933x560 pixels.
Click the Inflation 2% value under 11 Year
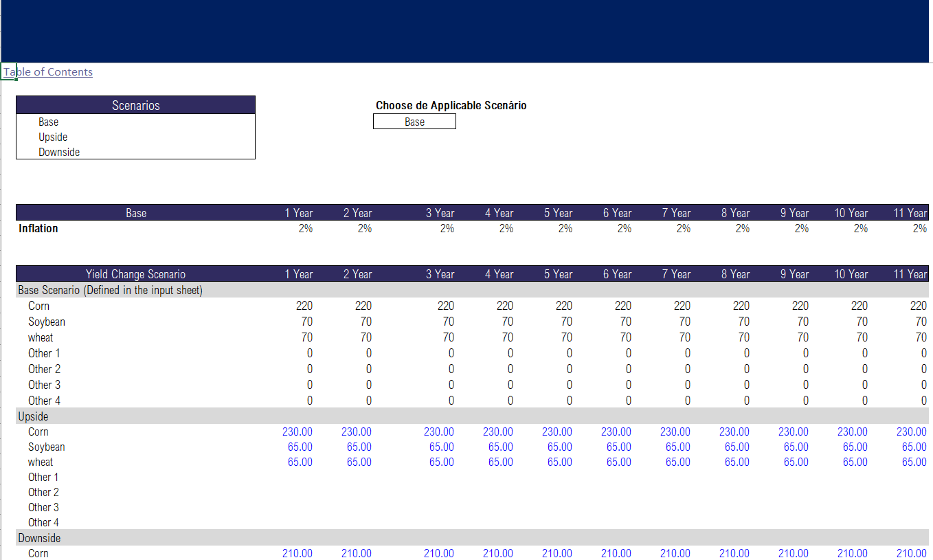pyautogui.click(x=920, y=228)
